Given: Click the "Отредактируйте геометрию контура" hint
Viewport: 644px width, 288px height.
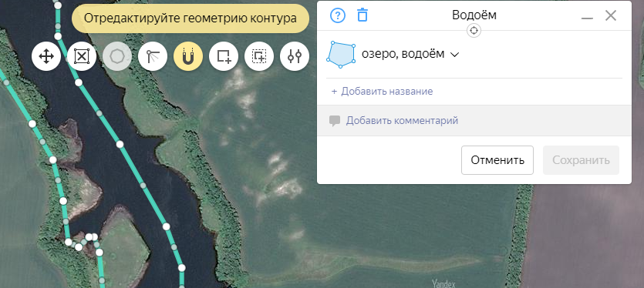Looking at the screenshot, I should tap(191, 18).
